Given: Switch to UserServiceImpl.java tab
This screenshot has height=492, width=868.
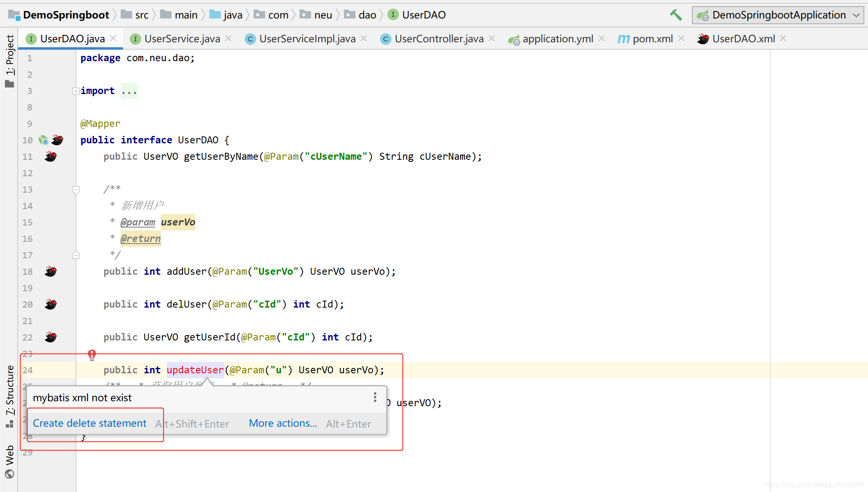Looking at the screenshot, I should 307,39.
